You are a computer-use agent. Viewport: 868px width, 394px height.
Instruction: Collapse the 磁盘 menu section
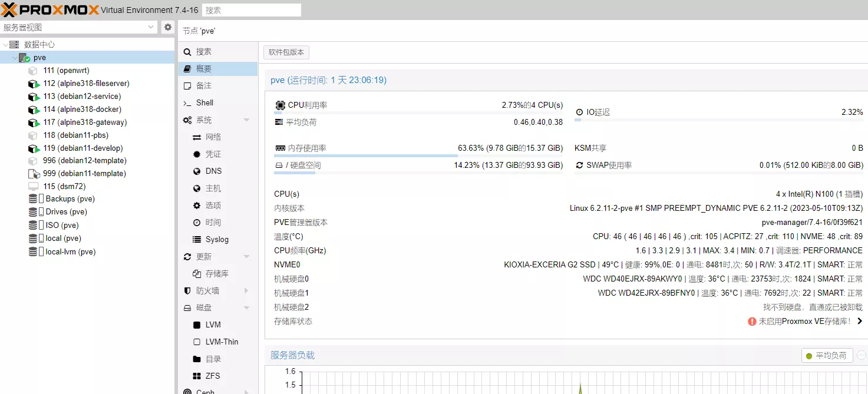coord(246,308)
